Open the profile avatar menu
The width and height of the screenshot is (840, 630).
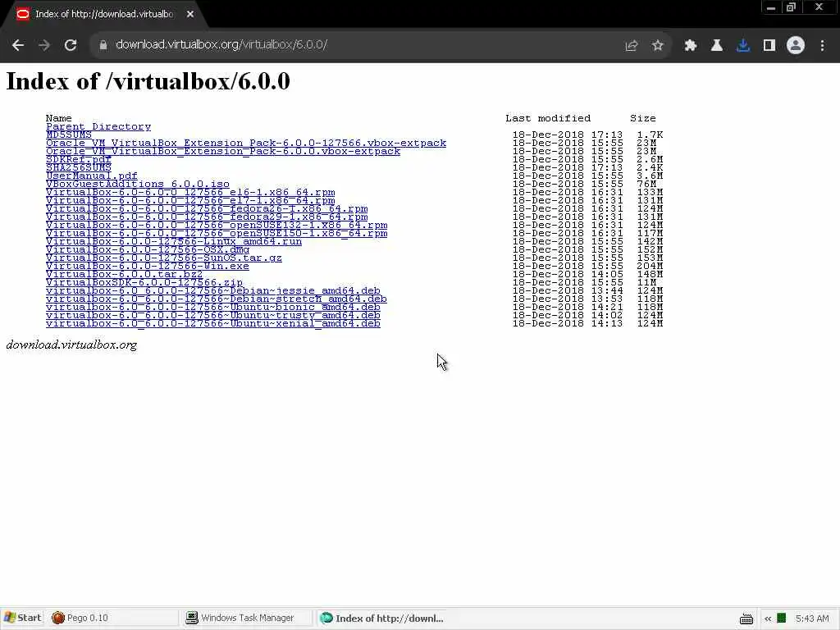click(796, 46)
